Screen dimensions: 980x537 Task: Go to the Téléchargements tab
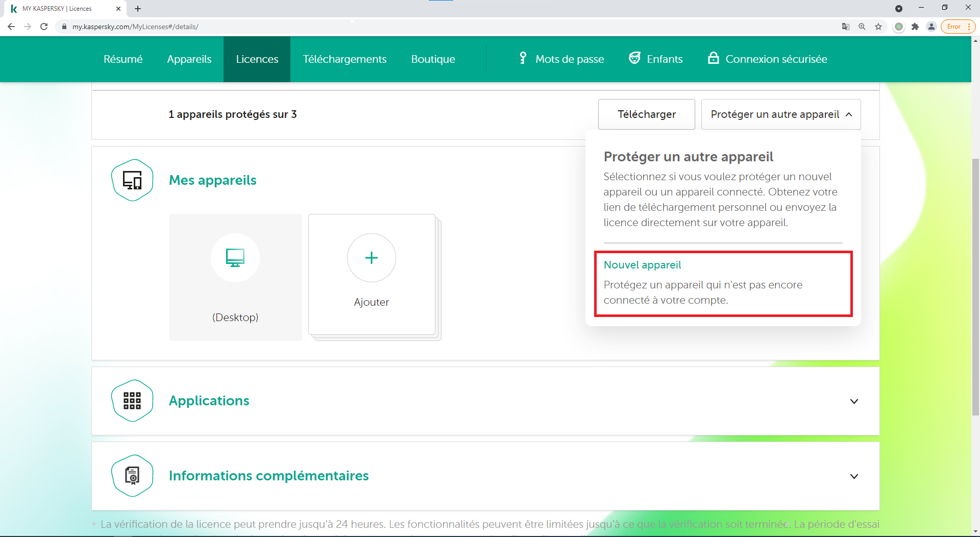(x=345, y=59)
